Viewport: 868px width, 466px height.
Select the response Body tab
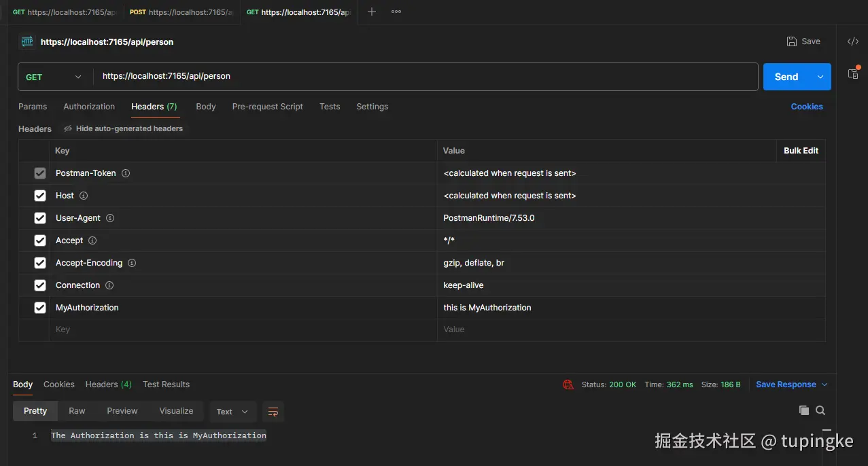coord(22,384)
